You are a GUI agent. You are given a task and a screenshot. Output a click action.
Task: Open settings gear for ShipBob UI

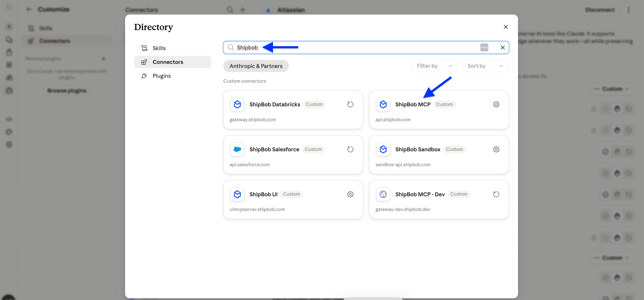click(350, 194)
